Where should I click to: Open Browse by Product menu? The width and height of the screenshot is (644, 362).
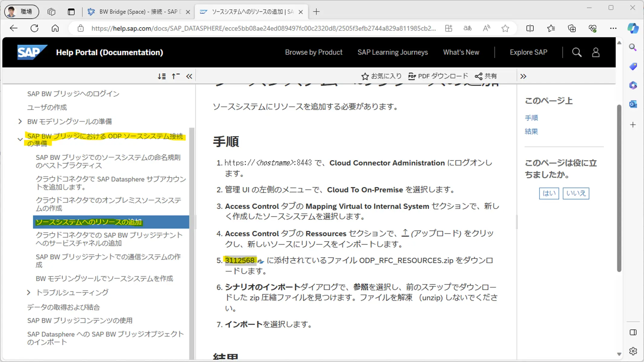click(314, 52)
